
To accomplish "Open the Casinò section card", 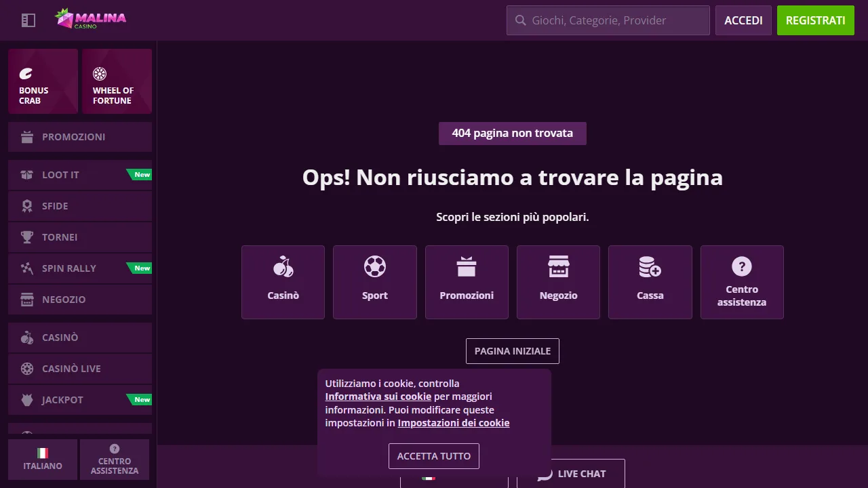I will pos(283,282).
